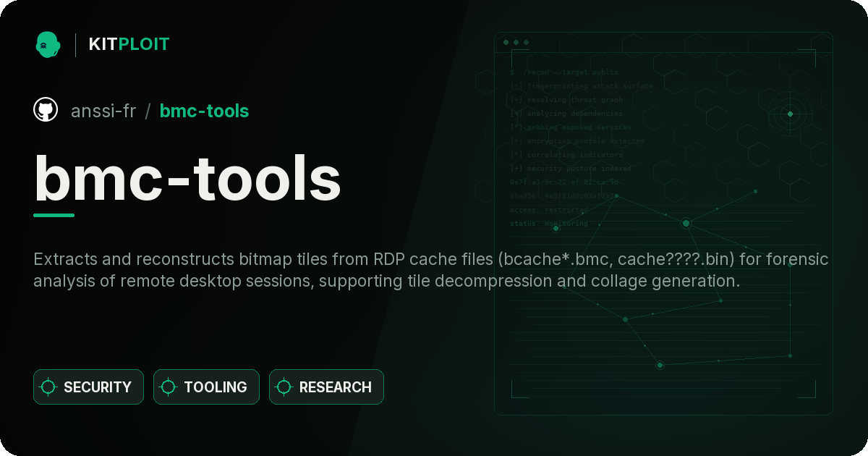Open the green bmc-tools repository link
This screenshot has height=456, width=868.
(x=204, y=111)
